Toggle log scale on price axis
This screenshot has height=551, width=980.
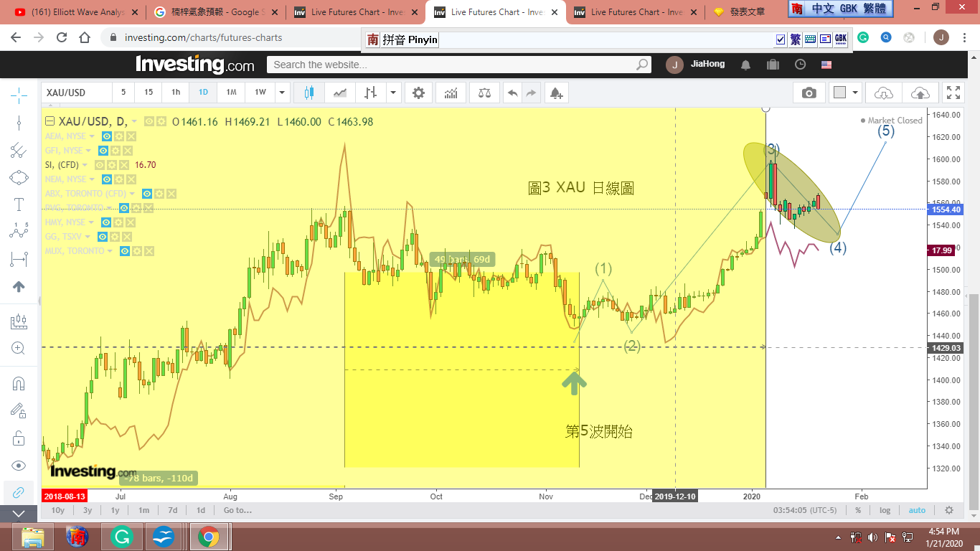[x=885, y=510]
